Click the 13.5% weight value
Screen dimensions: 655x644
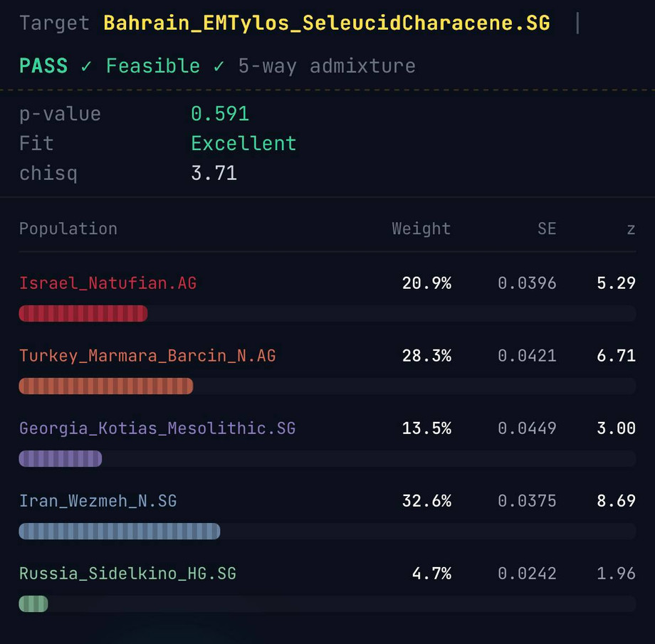(426, 428)
